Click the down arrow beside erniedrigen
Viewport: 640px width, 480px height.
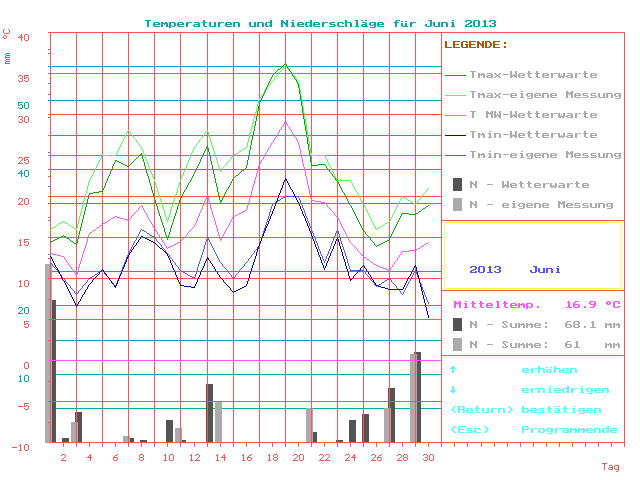pyautogui.click(x=453, y=390)
